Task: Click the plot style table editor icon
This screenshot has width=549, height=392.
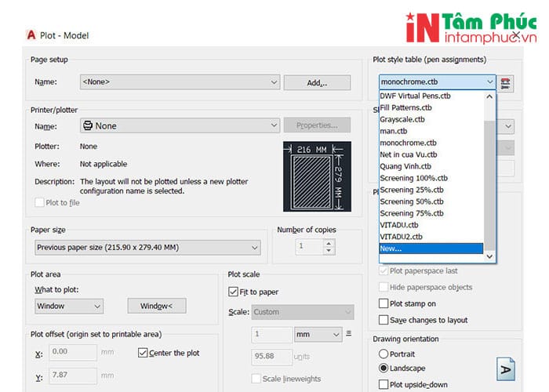Action: click(507, 82)
